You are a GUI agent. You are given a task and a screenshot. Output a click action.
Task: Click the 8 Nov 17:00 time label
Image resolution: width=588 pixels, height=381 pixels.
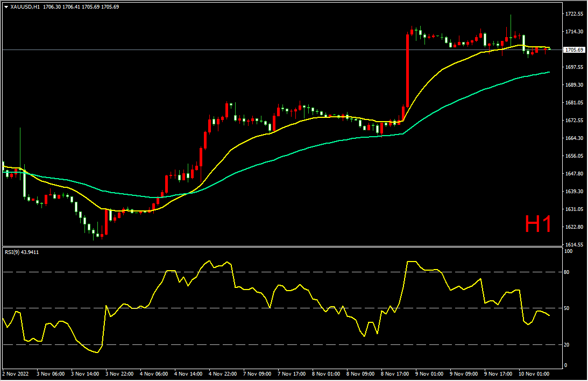click(x=395, y=374)
